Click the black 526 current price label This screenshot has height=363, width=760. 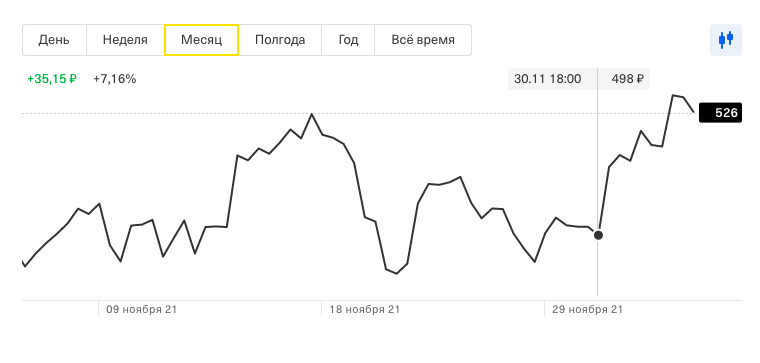click(x=720, y=113)
